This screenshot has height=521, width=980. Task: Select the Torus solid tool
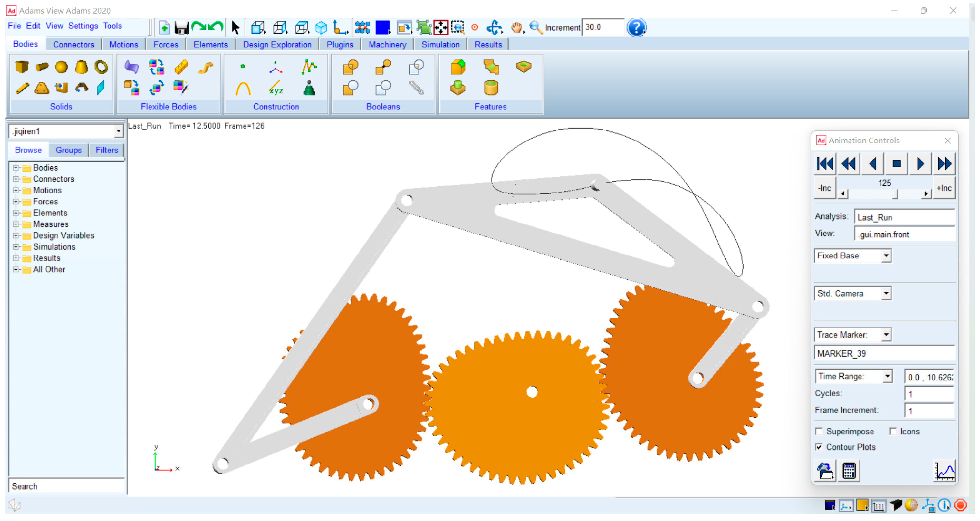point(101,67)
